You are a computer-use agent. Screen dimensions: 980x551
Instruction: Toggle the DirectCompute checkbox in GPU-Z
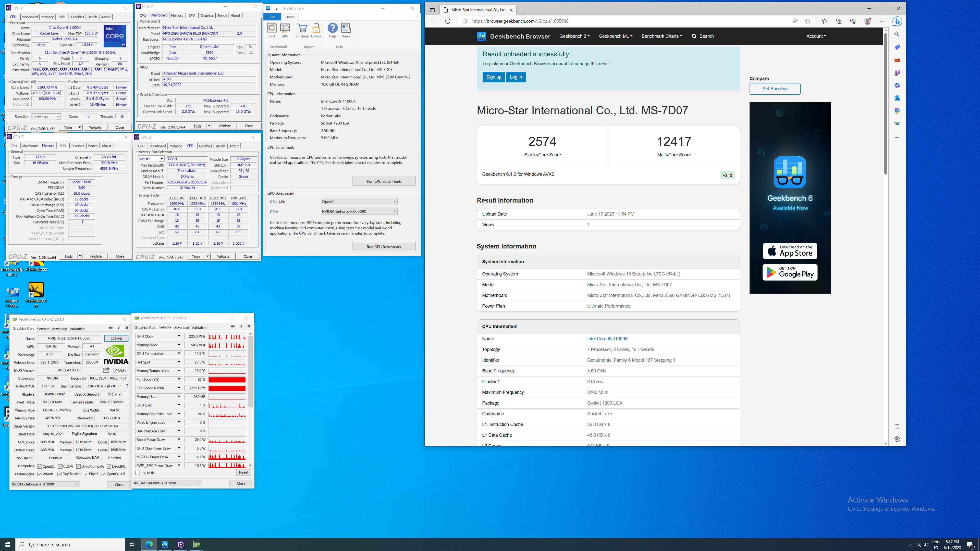pos(78,466)
